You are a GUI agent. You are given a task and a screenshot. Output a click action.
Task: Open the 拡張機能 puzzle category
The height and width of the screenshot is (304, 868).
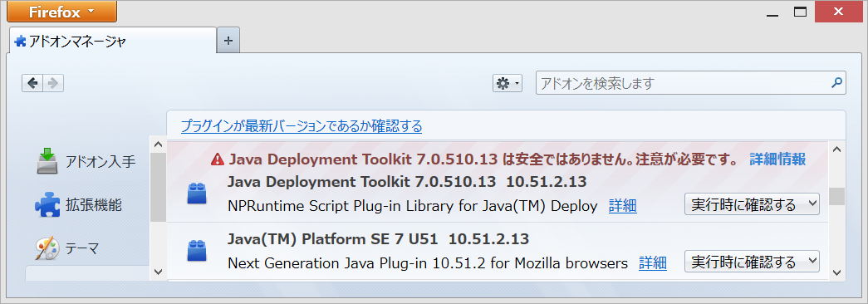[x=47, y=205]
